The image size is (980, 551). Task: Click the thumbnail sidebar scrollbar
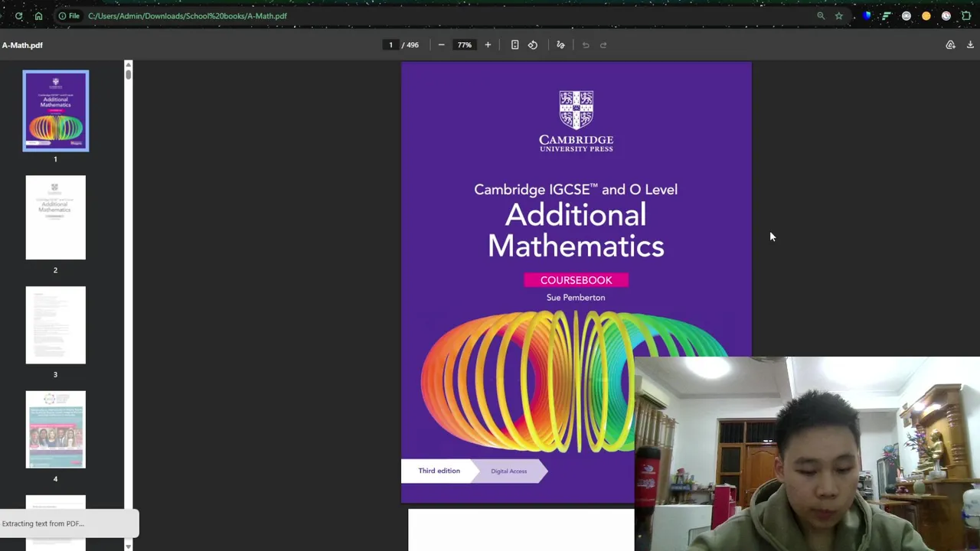(x=128, y=305)
